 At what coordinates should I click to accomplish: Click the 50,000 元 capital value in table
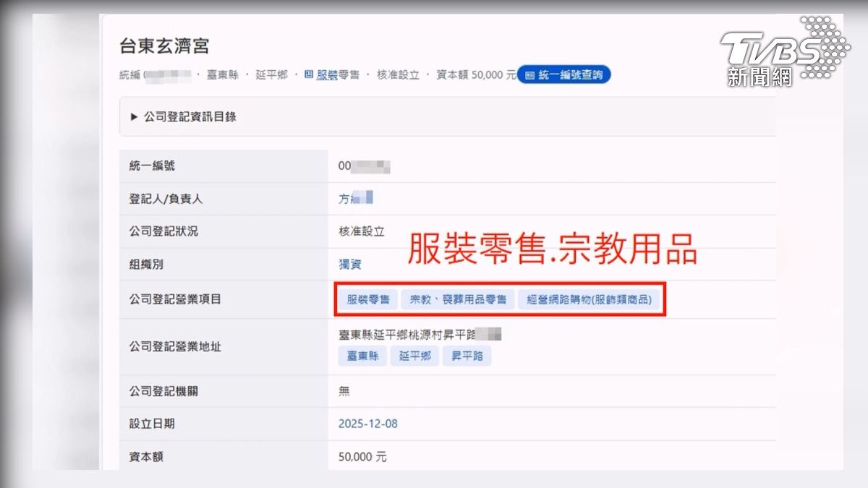(362, 457)
